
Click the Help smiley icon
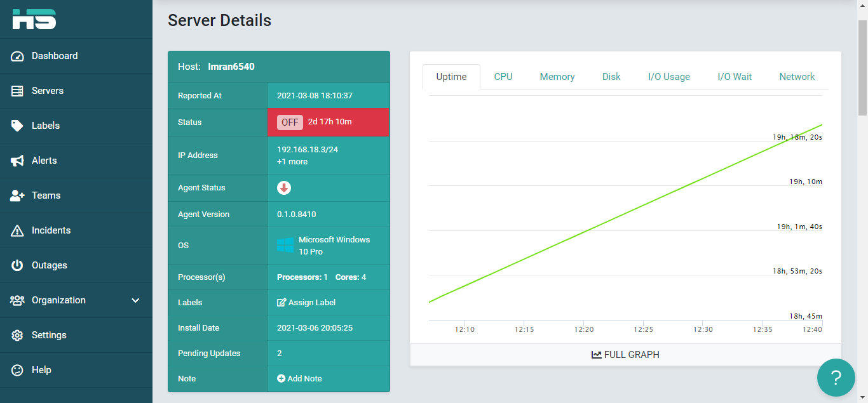(17, 370)
